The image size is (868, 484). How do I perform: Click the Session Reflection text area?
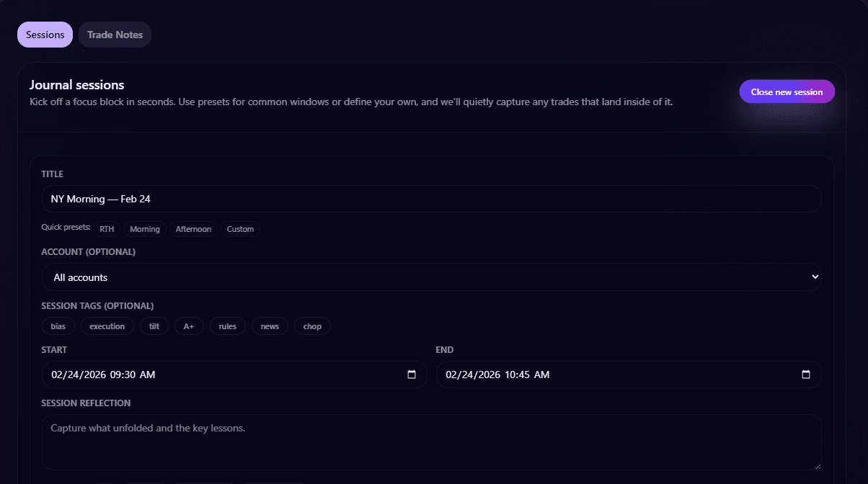[433, 441]
